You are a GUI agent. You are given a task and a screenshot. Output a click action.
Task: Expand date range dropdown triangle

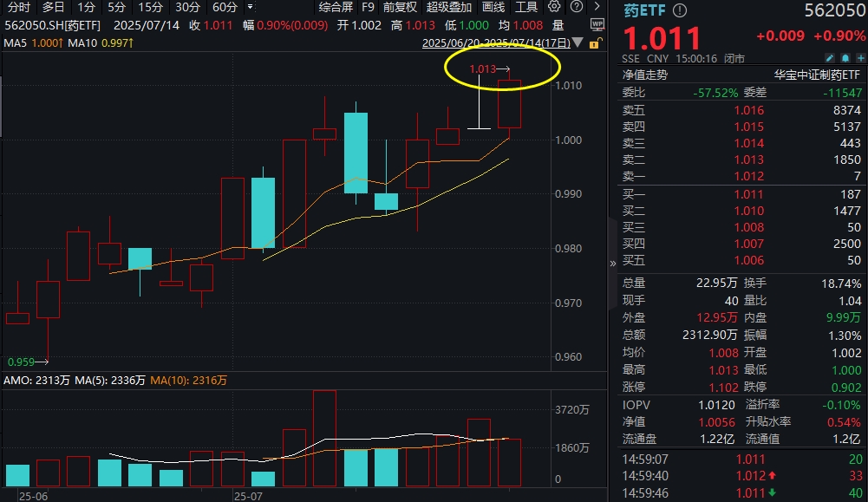coord(578,42)
